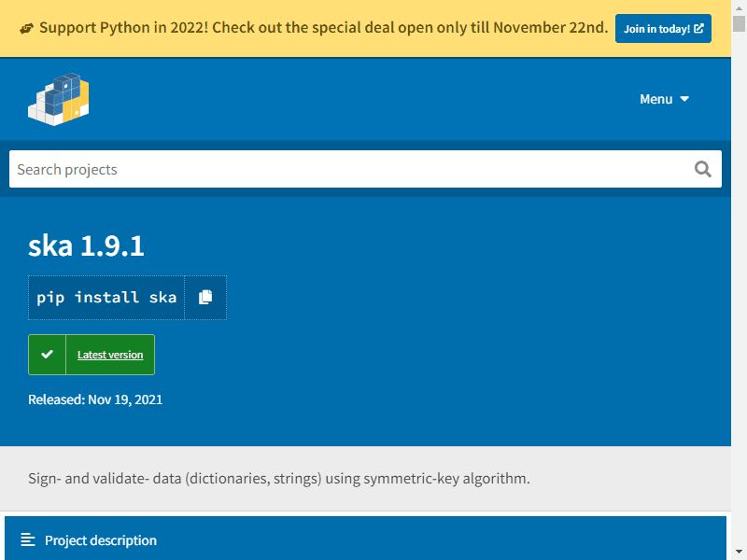
Task: Click the magnifying glass search icon
Action: [x=703, y=169]
